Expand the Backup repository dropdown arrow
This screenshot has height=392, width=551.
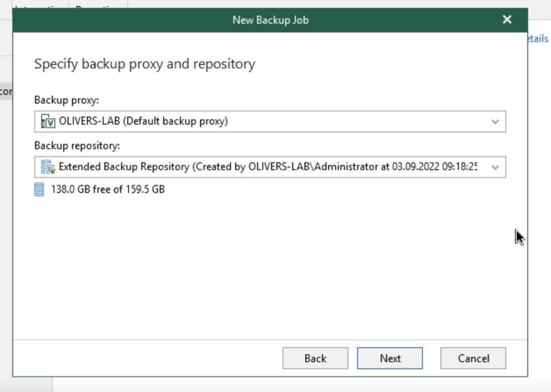[495, 167]
